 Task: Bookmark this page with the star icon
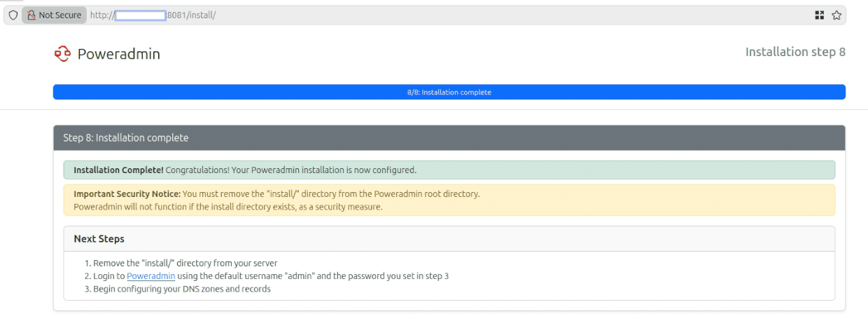[836, 15]
